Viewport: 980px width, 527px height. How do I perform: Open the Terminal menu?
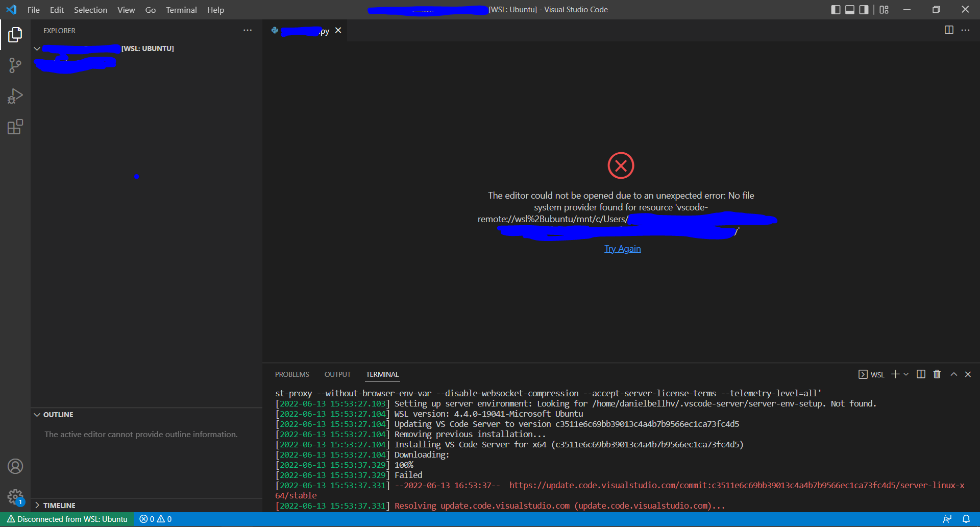click(x=181, y=10)
